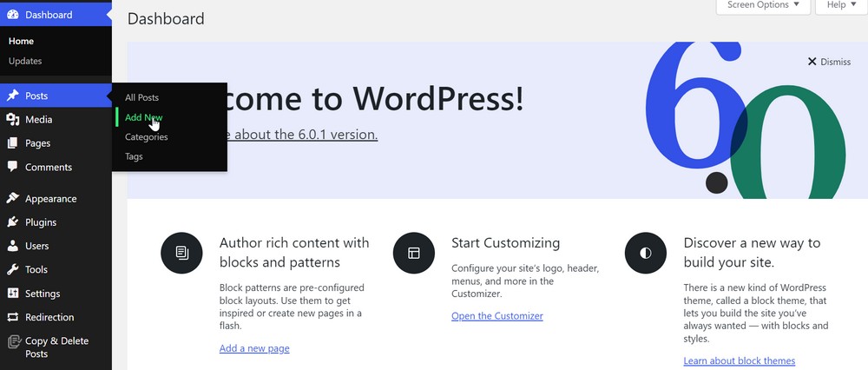Viewport: 868px width, 370px height.
Task: Open the Plugins menu label
Action: [41, 222]
